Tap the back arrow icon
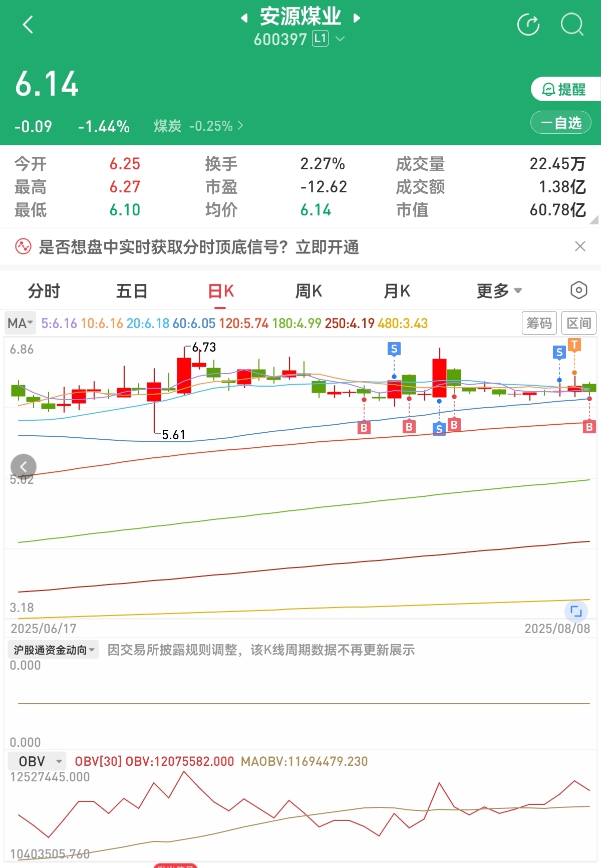Image resolution: width=601 pixels, height=868 pixels. [x=28, y=24]
